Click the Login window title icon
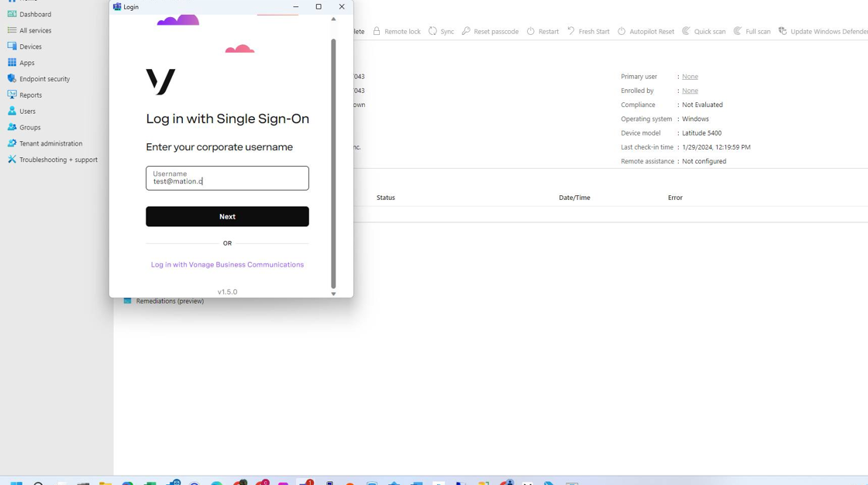This screenshot has width=868, height=485. pos(117,7)
